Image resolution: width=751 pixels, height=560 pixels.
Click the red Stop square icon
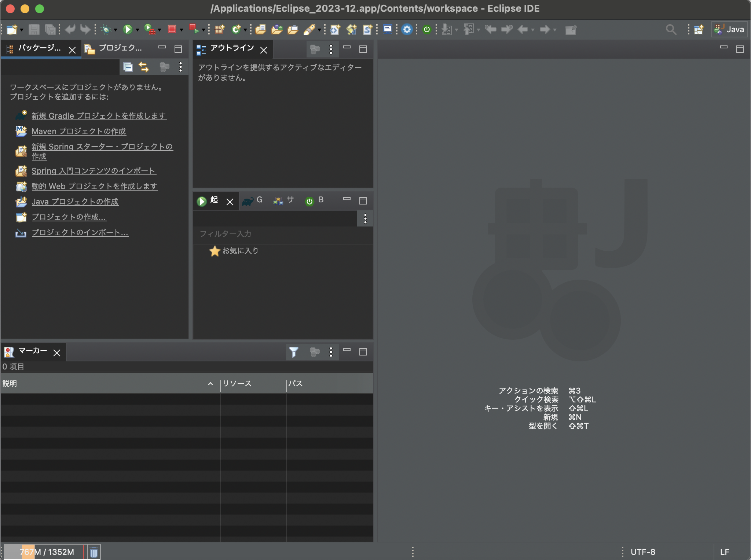(172, 29)
